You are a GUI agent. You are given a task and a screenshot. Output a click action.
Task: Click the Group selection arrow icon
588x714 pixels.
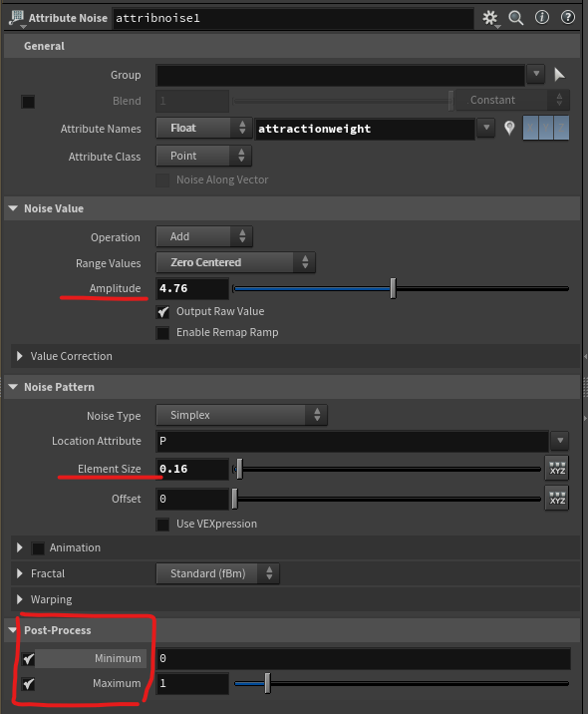559,75
